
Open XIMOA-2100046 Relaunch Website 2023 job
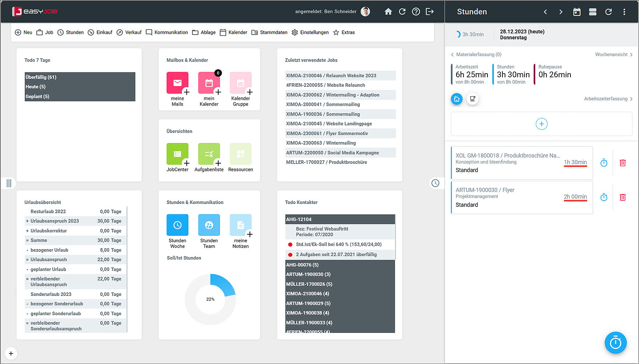[331, 76]
